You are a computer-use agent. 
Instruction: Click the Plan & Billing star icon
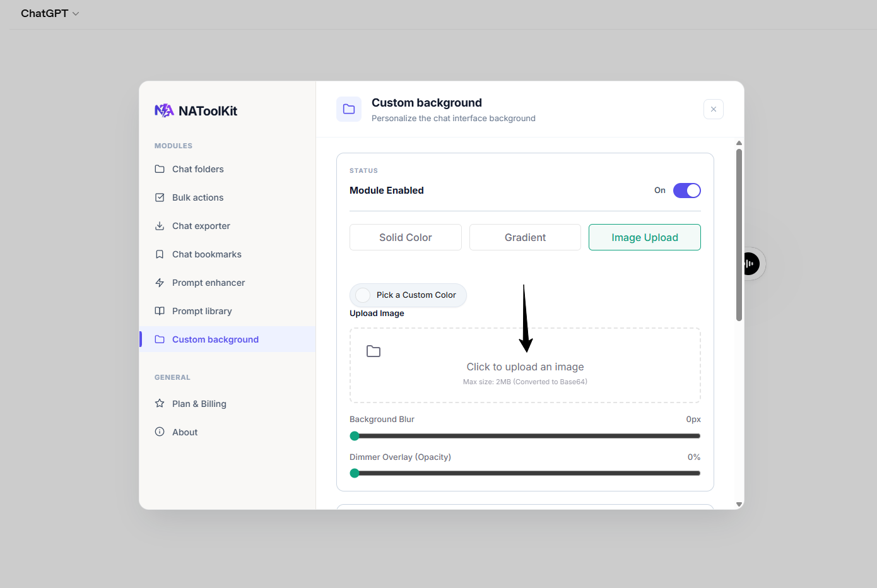pos(160,403)
